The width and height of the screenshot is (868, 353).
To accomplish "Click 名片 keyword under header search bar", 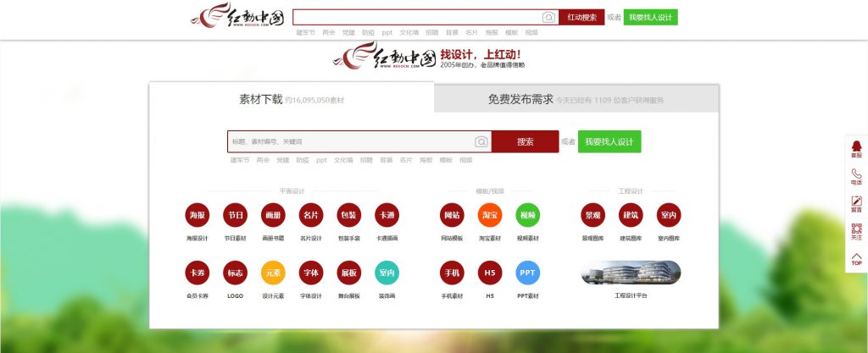I will pyautogui.click(x=471, y=33).
